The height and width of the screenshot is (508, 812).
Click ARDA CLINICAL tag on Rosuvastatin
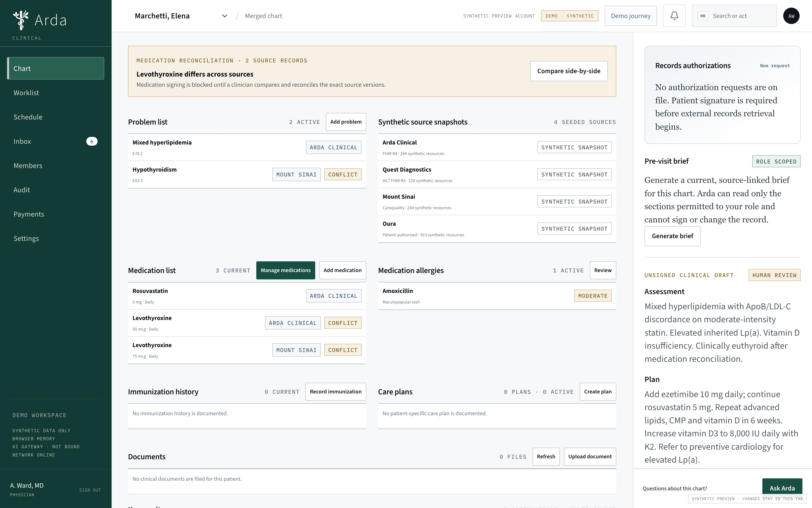(x=333, y=296)
